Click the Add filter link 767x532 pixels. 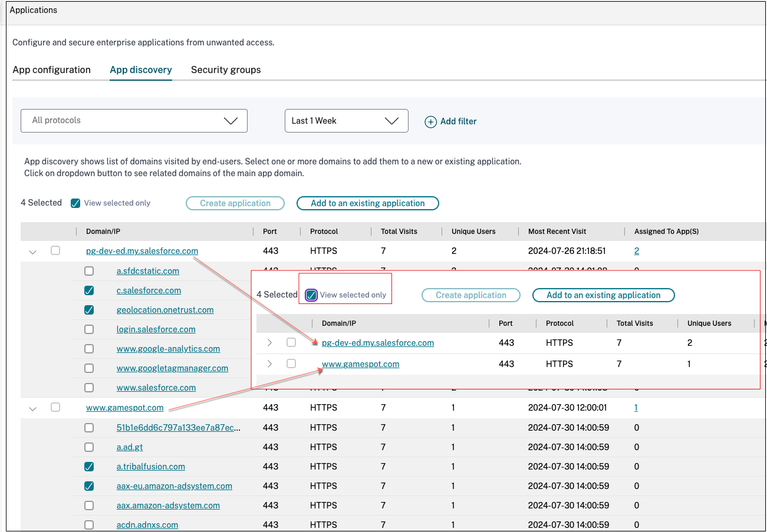[x=458, y=121]
